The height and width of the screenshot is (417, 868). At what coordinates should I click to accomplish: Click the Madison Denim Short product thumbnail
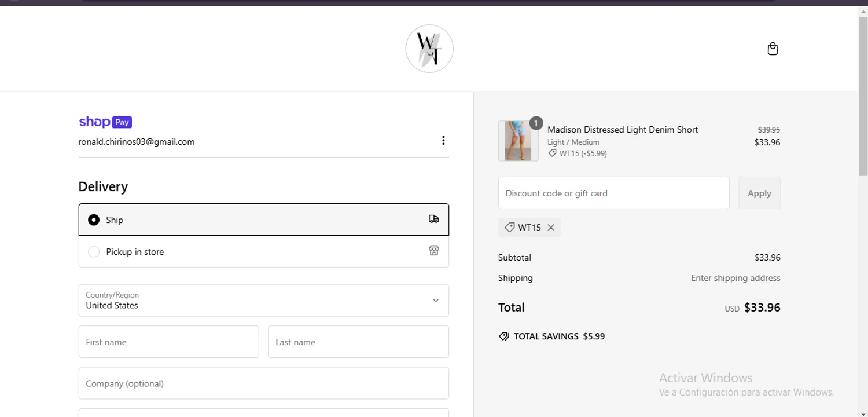click(x=518, y=141)
